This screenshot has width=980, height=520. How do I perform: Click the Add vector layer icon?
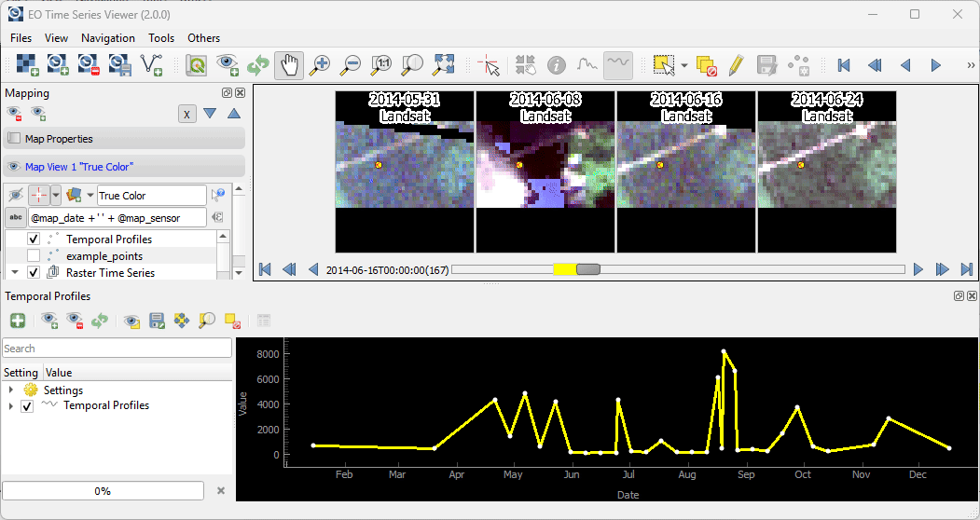151,64
